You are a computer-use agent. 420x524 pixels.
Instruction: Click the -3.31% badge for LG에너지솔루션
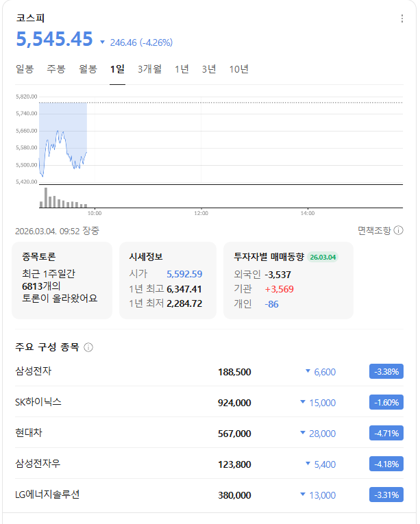point(386,495)
